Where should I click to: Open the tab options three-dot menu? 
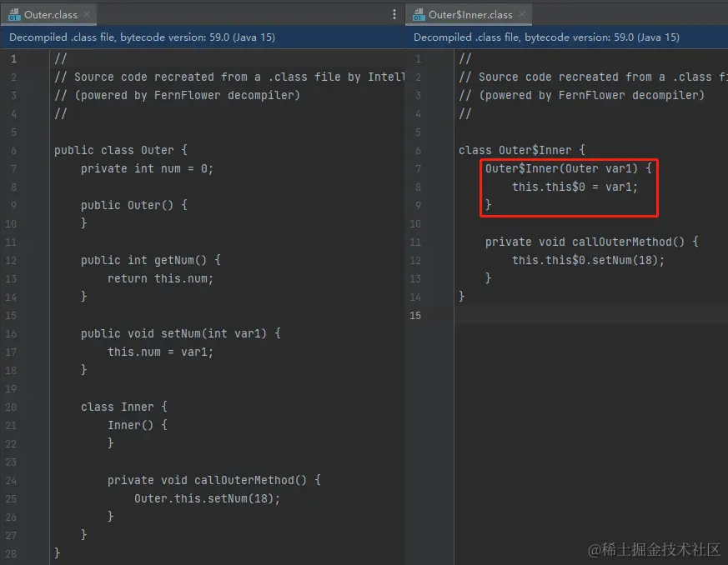[x=394, y=14]
